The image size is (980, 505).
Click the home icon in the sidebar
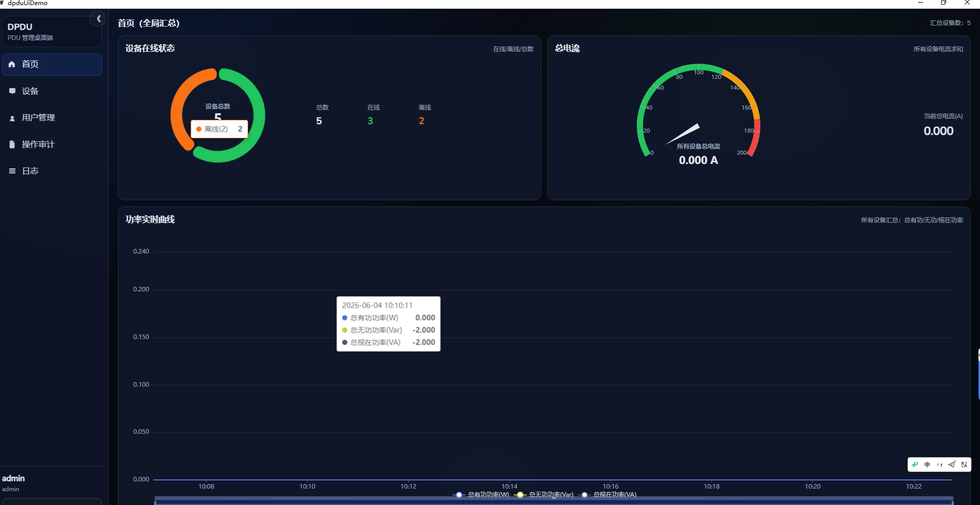pyautogui.click(x=12, y=65)
